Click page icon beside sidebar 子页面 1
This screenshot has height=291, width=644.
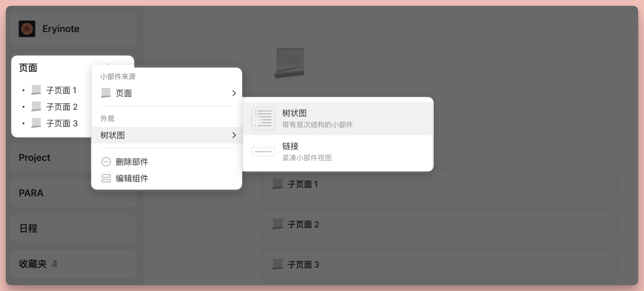pos(36,90)
